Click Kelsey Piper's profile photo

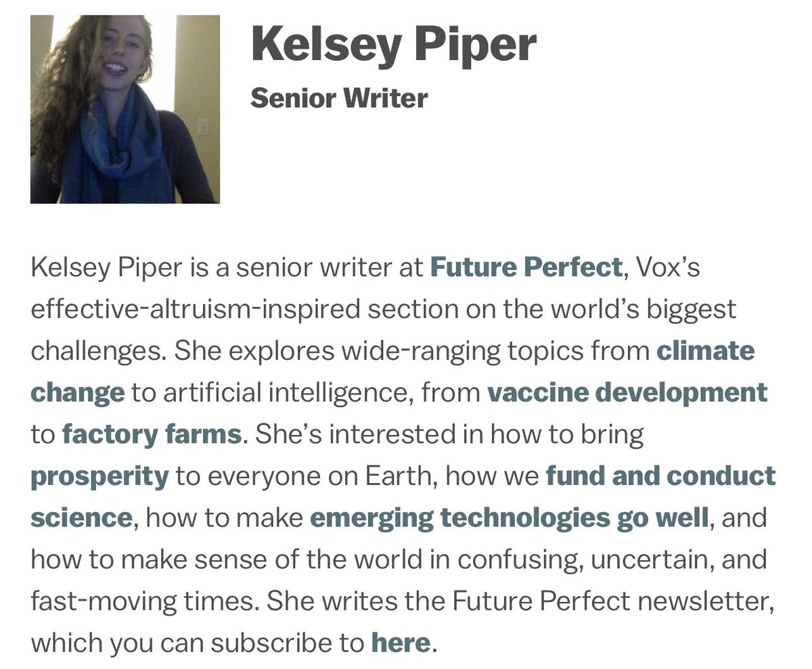[125, 109]
